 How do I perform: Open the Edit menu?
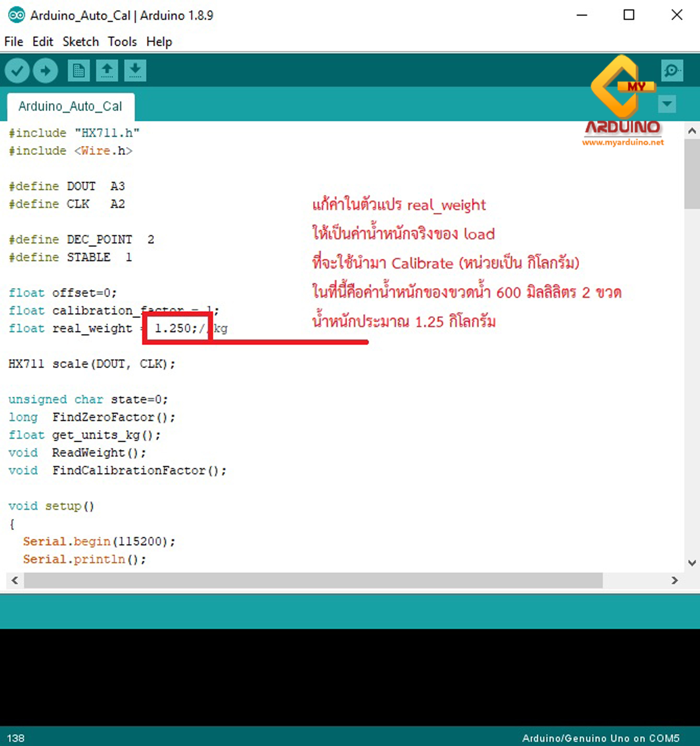click(x=42, y=42)
